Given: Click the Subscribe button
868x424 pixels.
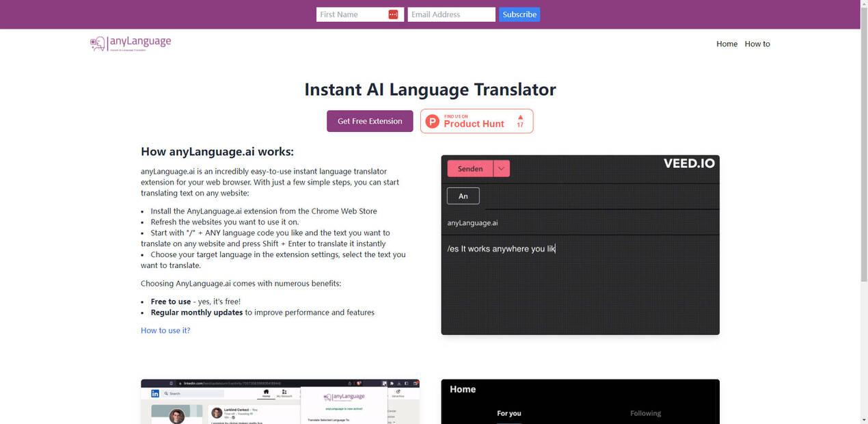Looking at the screenshot, I should 519,14.
